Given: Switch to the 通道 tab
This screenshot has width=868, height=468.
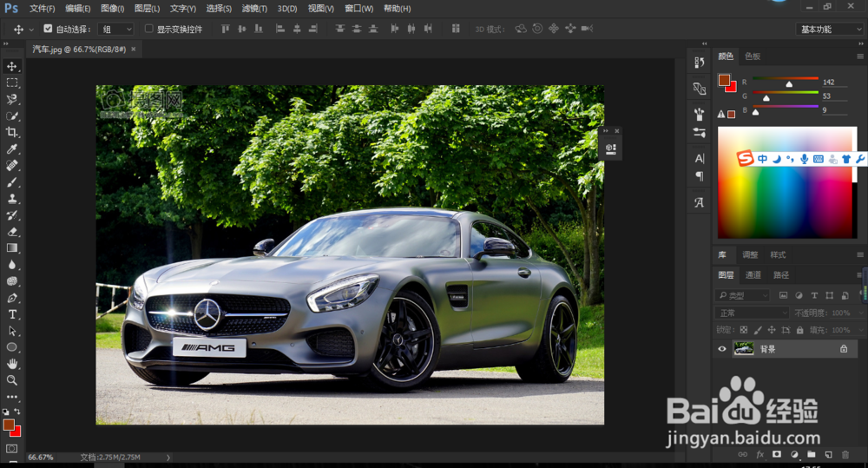Looking at the screenshot, I should click(753, 274).
